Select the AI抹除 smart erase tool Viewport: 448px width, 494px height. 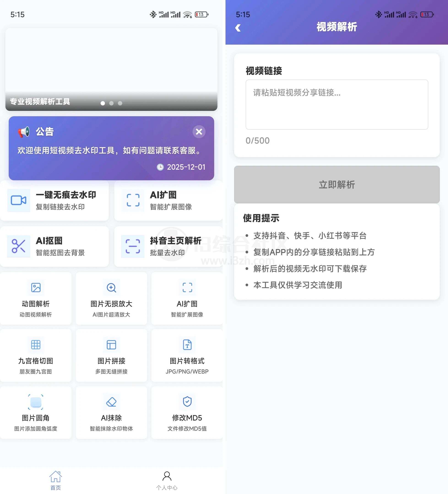tap(111, 413)
